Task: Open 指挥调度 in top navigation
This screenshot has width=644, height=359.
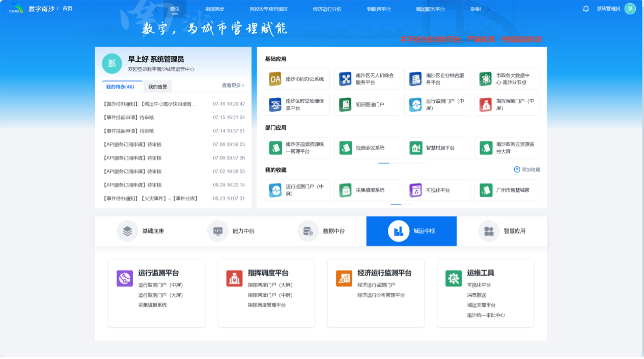Action: 214,9
